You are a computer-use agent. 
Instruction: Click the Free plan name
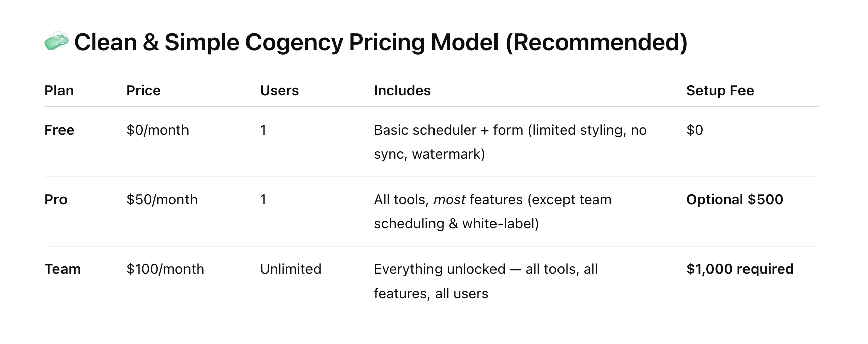pyautogui.click(x=59, y=130)
